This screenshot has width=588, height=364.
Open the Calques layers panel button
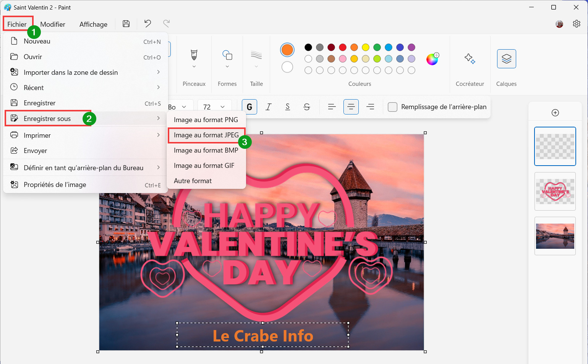click(x=506, y=59)
